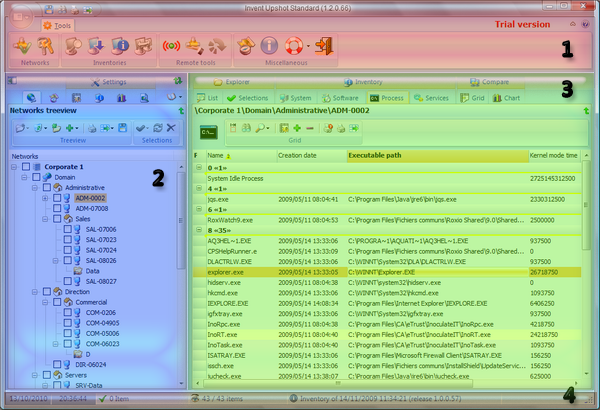Screen dimensions: 600x410
Task: Click the printer icon in Treeview toolbar
Action: pos(92,128)
